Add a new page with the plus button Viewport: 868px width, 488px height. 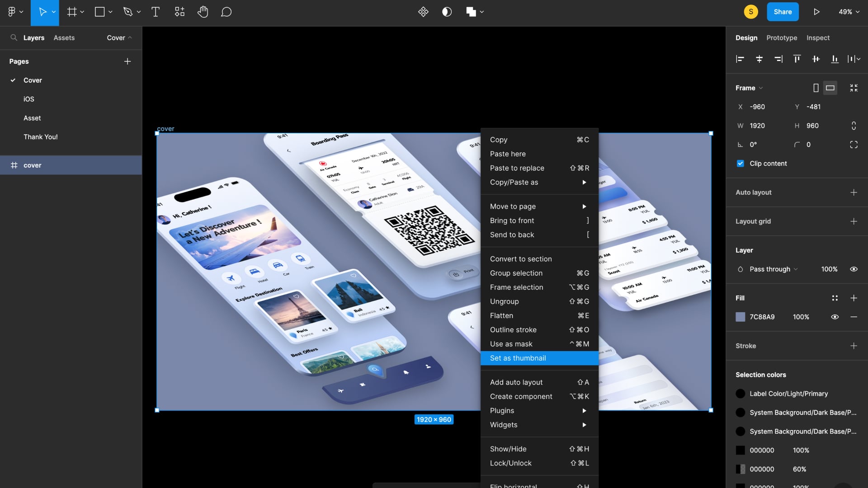(x=128, y=61)
